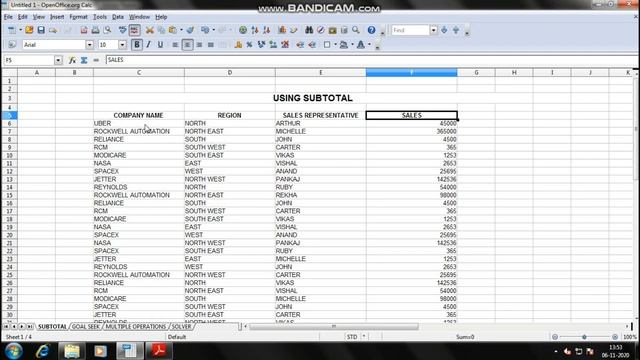Toggle Align Right
640x360 pixels.
199,44
